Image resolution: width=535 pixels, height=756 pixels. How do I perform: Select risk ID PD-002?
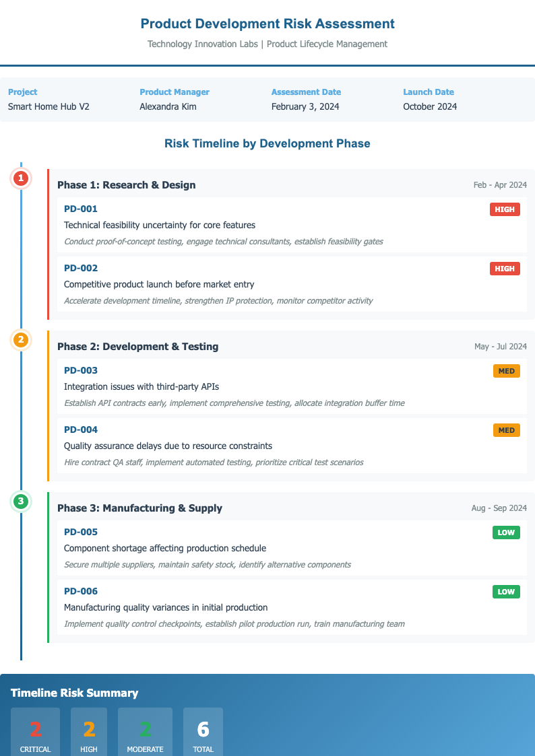pos(81,268)
